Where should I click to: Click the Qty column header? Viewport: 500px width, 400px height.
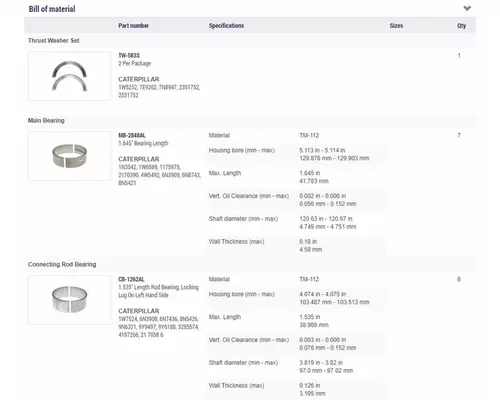coord(462,26)
